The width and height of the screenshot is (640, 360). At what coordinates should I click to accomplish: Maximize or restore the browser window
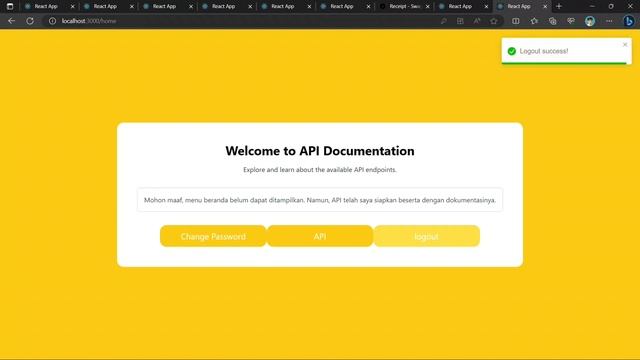coord(611,6)
